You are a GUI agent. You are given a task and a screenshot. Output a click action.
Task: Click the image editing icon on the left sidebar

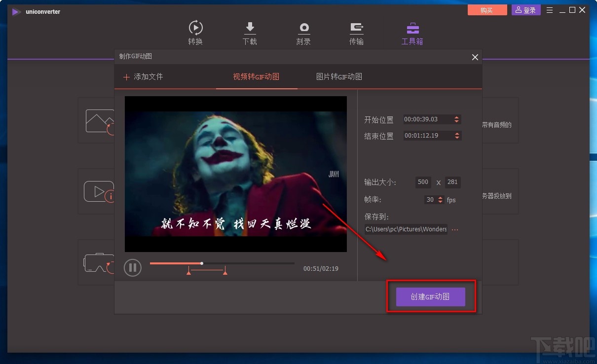[x=100, y=121]
